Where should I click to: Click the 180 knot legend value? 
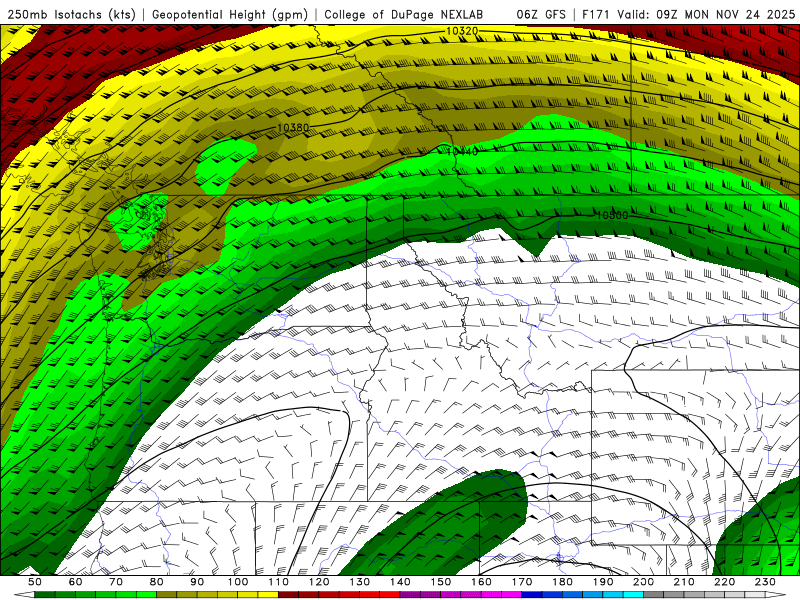(x=562, y=582)
